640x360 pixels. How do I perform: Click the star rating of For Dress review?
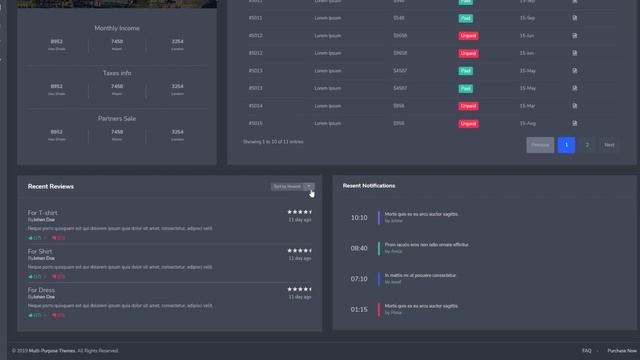[299, 289]
